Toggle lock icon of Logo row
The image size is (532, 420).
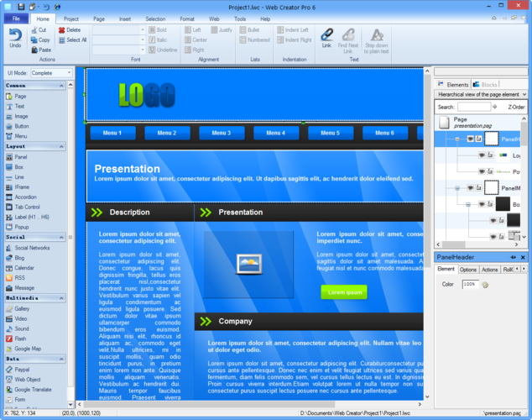[x=490, y=155]
